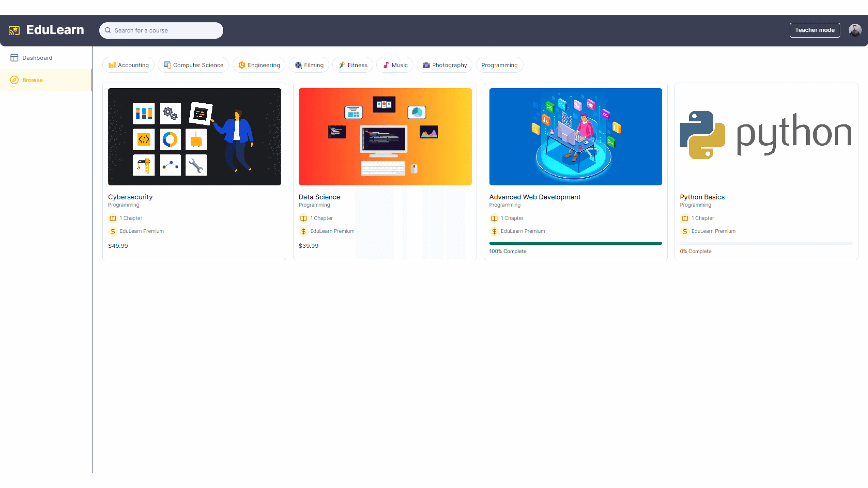Click the $49.99 Cybersecurity price
The width and height of the screenshot is (868, 488).
118,246
